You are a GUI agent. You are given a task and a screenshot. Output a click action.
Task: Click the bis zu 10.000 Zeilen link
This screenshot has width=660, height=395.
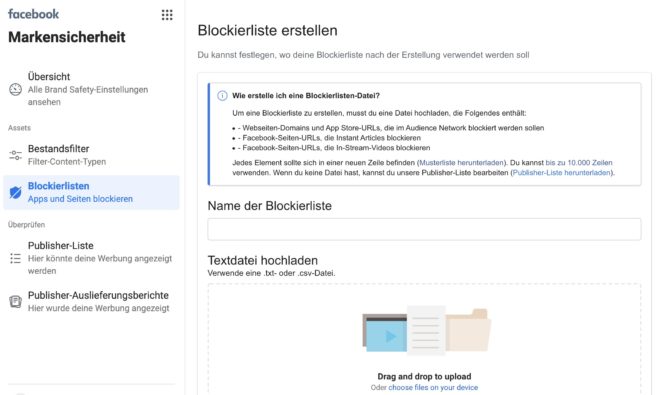pyautogui.click(x=579, y=163)
